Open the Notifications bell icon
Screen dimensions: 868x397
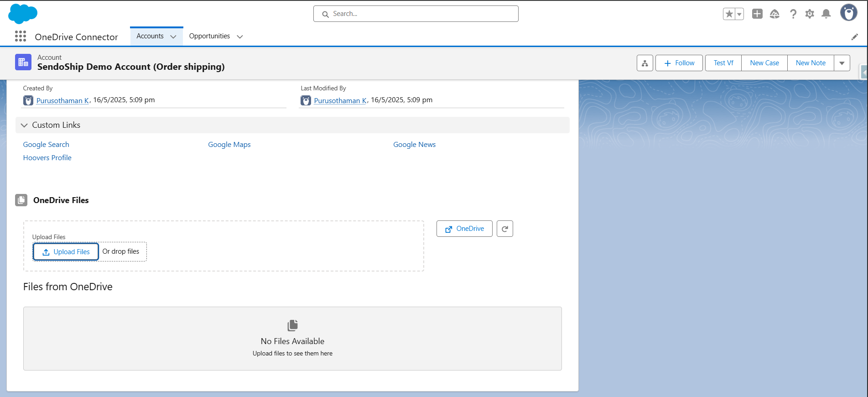point(826,14)
